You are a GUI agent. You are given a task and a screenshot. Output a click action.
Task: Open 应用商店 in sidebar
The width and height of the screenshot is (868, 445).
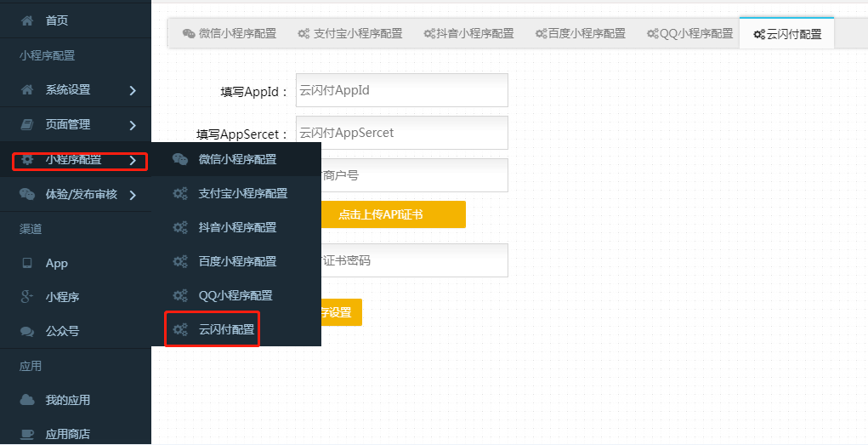coord(76,434)
